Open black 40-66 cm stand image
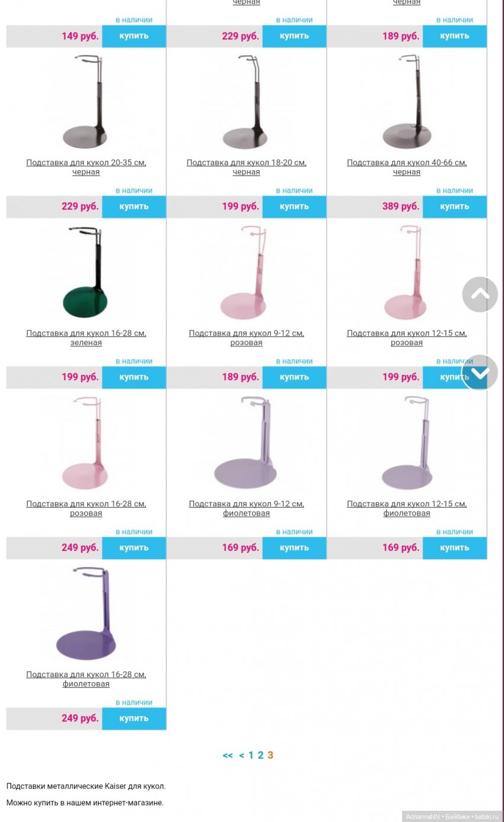Image resolution: width=504 pixels, height=822 pixels. click(407, 102)
